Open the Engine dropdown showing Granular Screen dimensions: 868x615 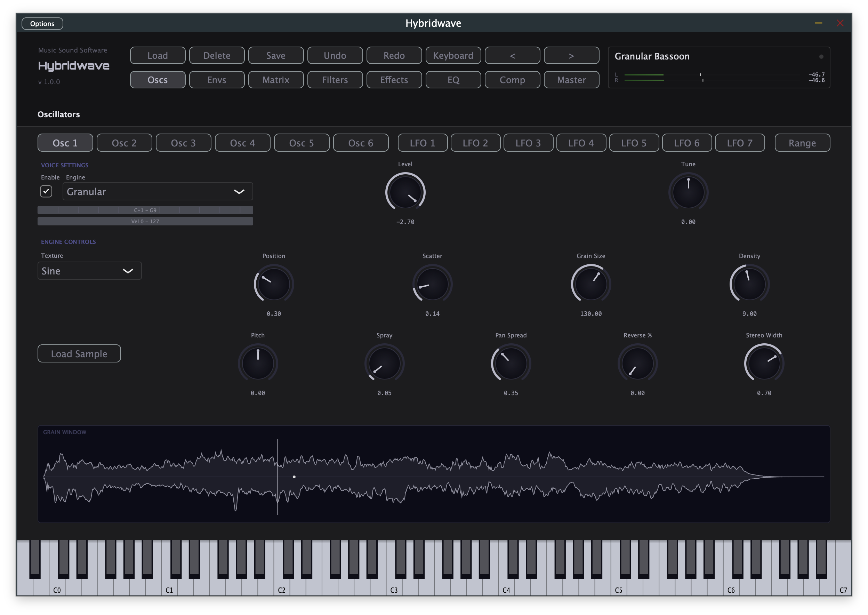pos(158,192)
